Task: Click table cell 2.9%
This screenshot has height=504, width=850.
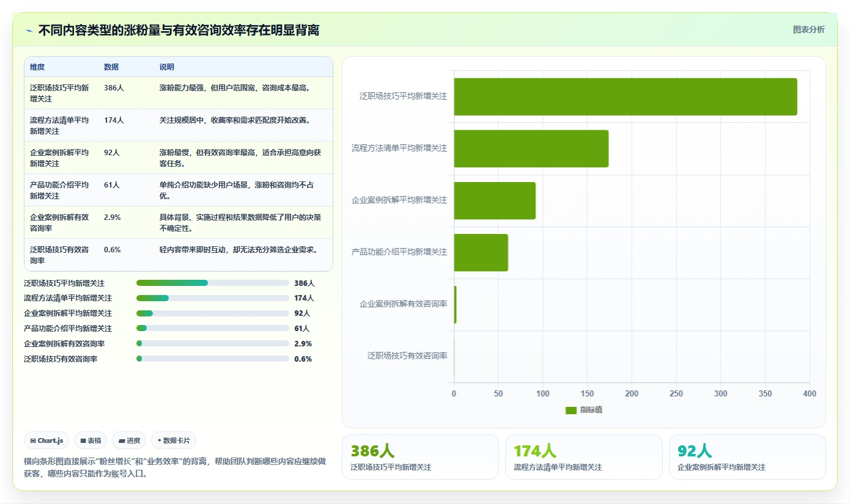Action: point(113,217)
